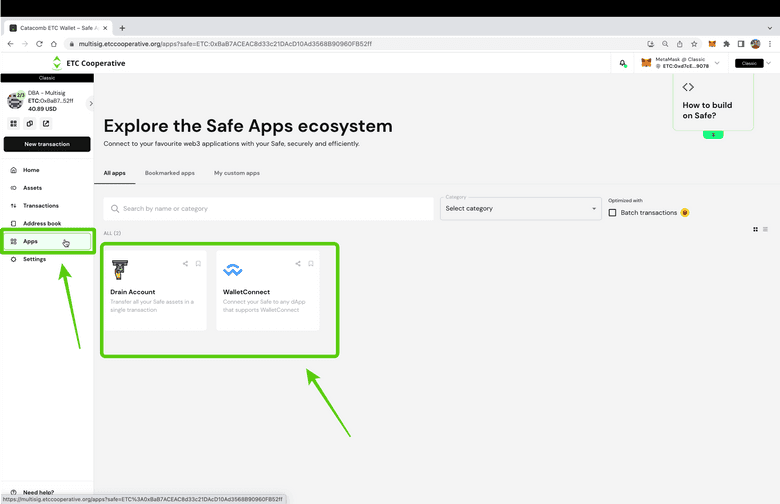Click the New transaction button

pos(47,144)
